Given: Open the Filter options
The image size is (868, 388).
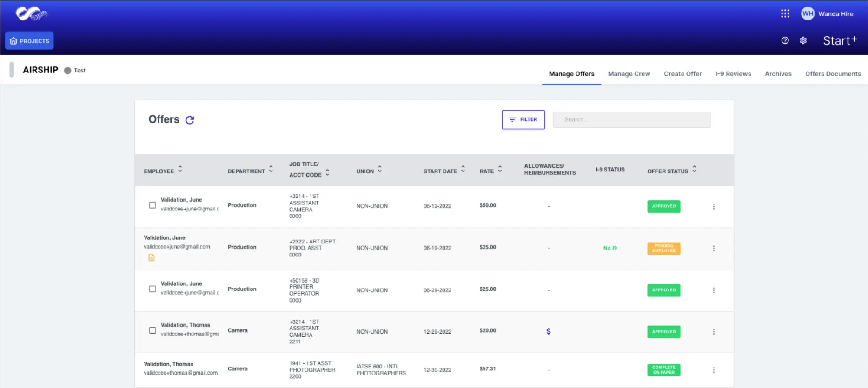Looking at the screenshot, I should [523, 119].
